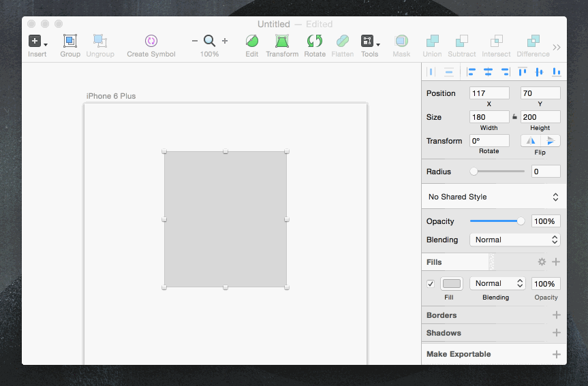Open the gray fill color swatch
588x386 pixels.
click(452, 284)
